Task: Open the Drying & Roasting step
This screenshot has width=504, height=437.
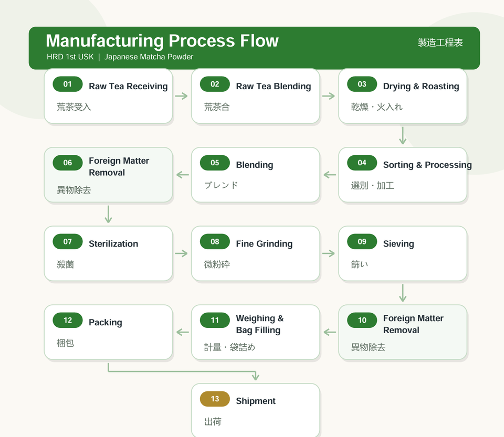Action: [403, 96]
